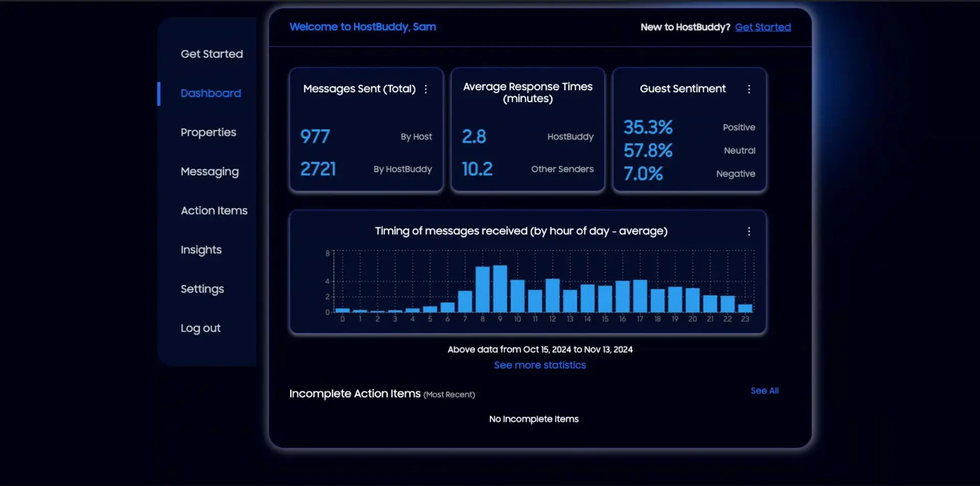Click the 2.8 HostBuddy response time
The height and width of the screenshot is (486, 980).
coord(474,136)
